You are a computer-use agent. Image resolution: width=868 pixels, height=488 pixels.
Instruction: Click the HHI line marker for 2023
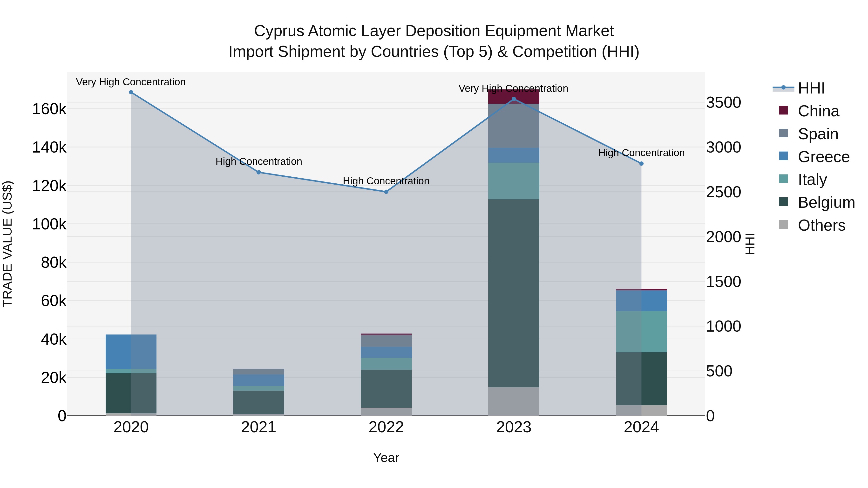[x=514, y=99]
